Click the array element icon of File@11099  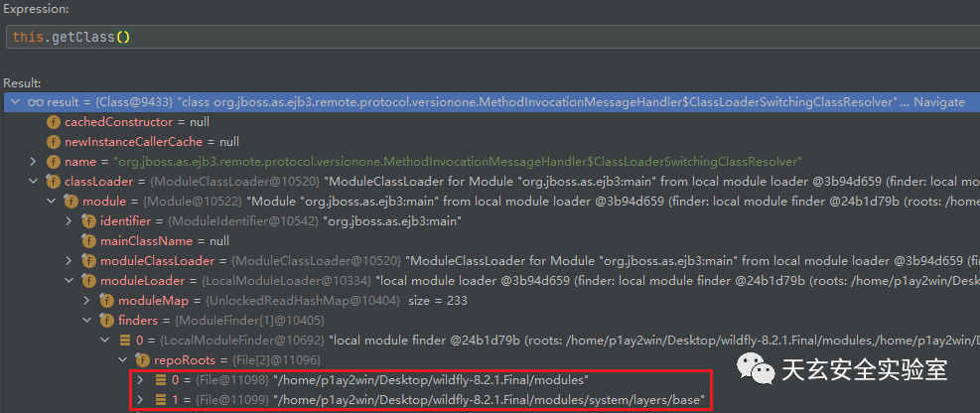click(x=161, y=400)
